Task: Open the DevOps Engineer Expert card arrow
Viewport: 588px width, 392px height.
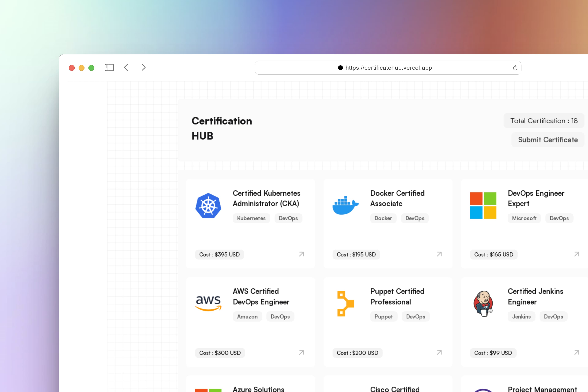Action: point(577,254)
